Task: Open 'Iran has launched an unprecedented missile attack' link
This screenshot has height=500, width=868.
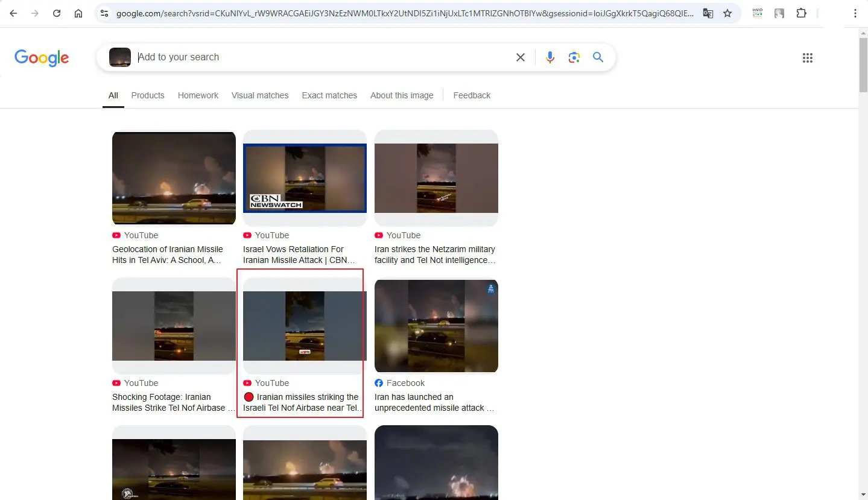Action: [x=434, y=402]
